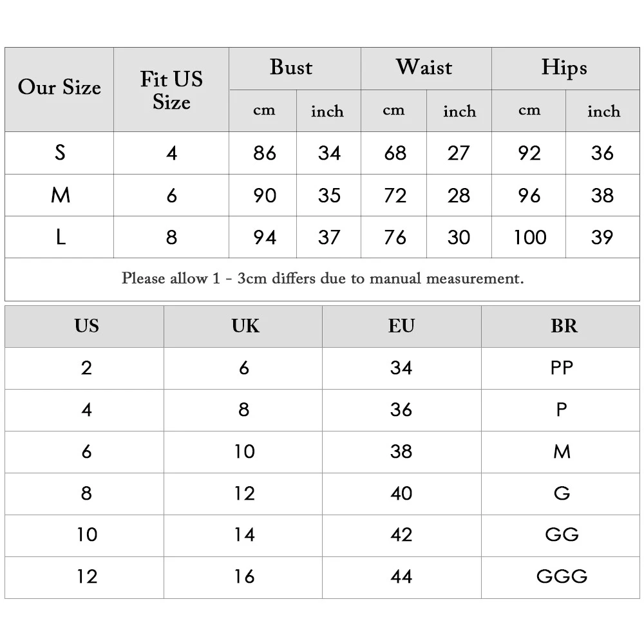Click the GGG size cell
Image resolution: width=644 pixels, height=644 pixels.
(x=561, y=578)
